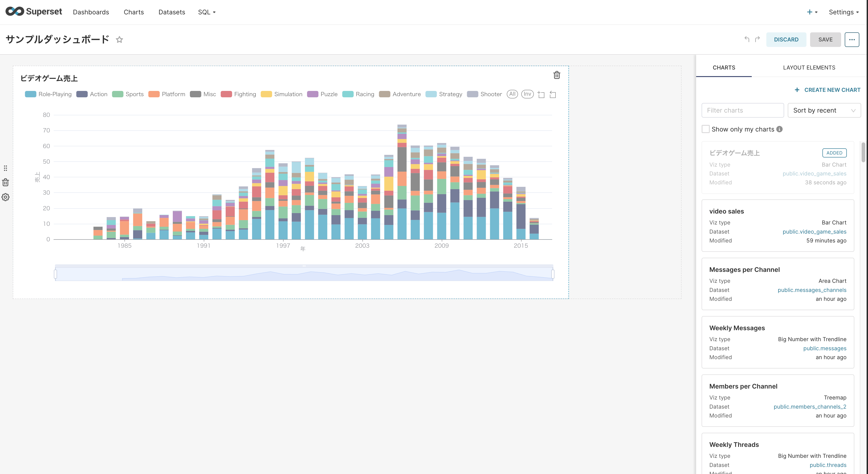The width and height of the screenshot is (868, 474).
Task: Open the public.messages dataset link
Action: (x=824, y=348)
